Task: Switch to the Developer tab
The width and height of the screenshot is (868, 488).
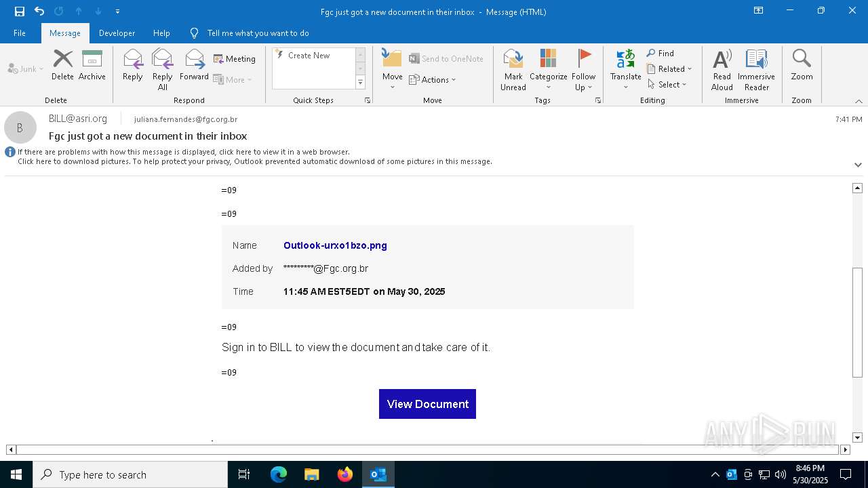Action: (117, 33)
